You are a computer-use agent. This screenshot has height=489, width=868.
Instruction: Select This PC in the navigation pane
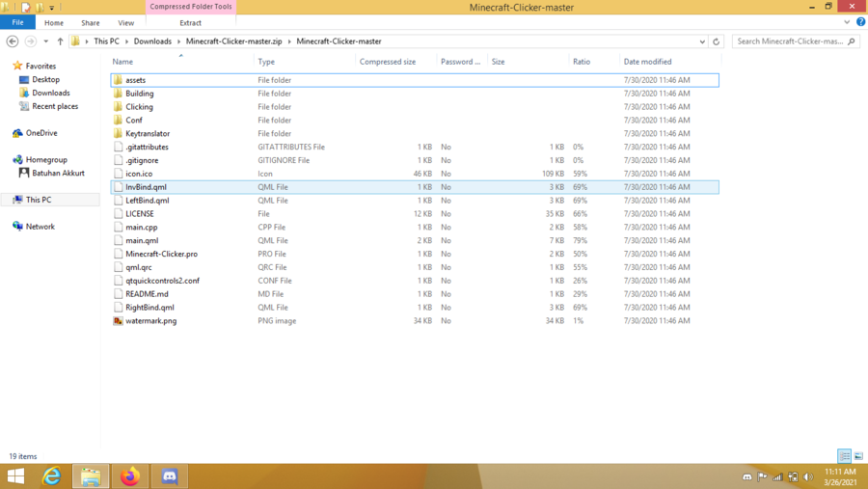tap(39, 200)
